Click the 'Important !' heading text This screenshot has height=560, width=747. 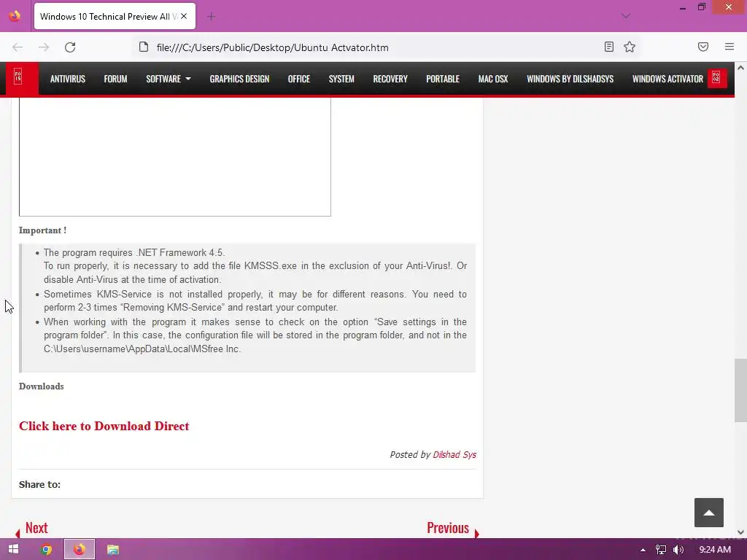pos(42,230)
